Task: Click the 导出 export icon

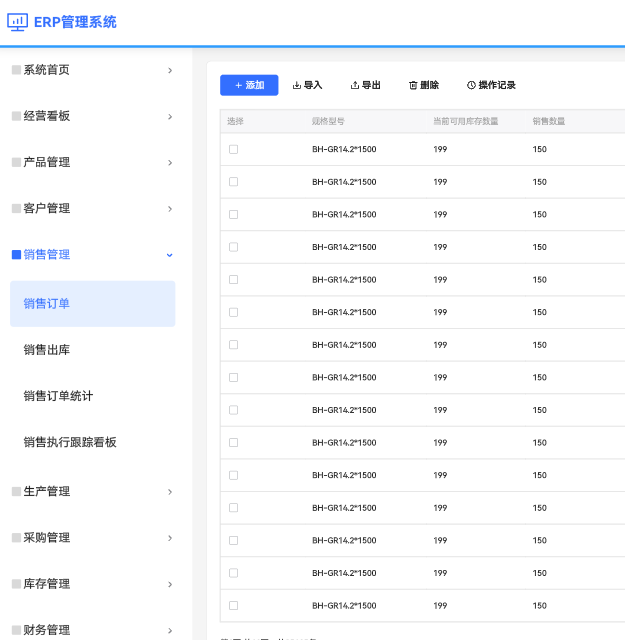Action: coord(355,86)
